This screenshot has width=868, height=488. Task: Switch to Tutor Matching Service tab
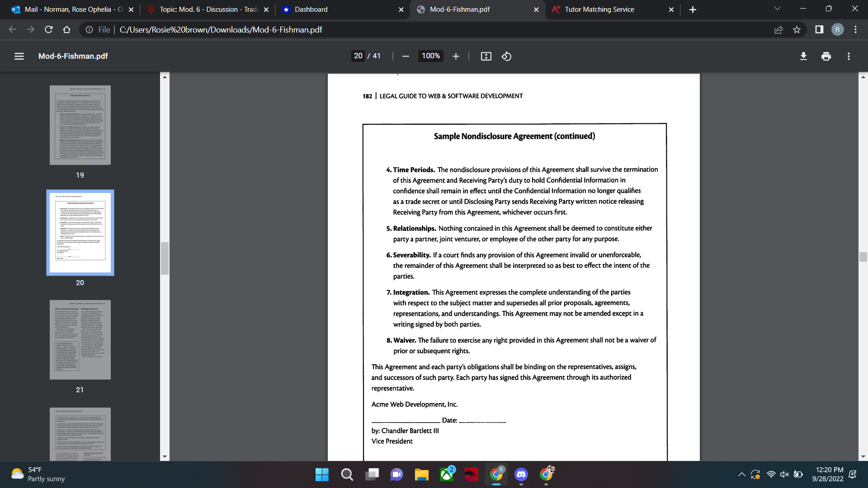tap(599, 9)
